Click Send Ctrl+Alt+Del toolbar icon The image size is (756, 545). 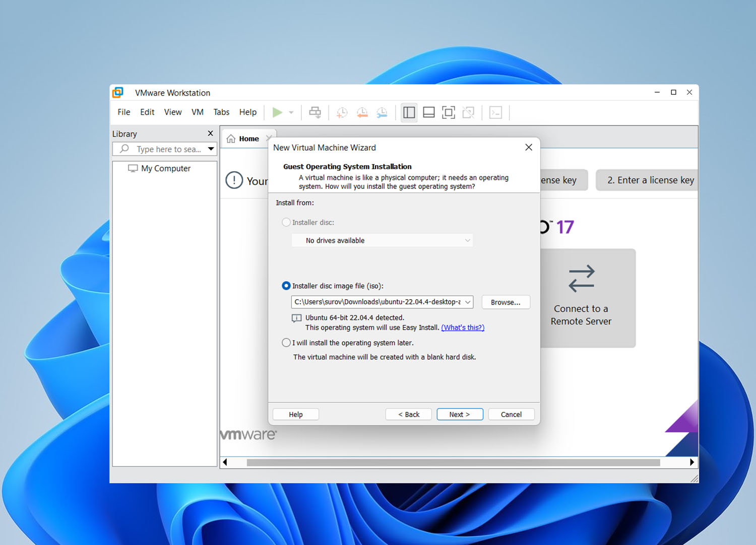(315, 112)
